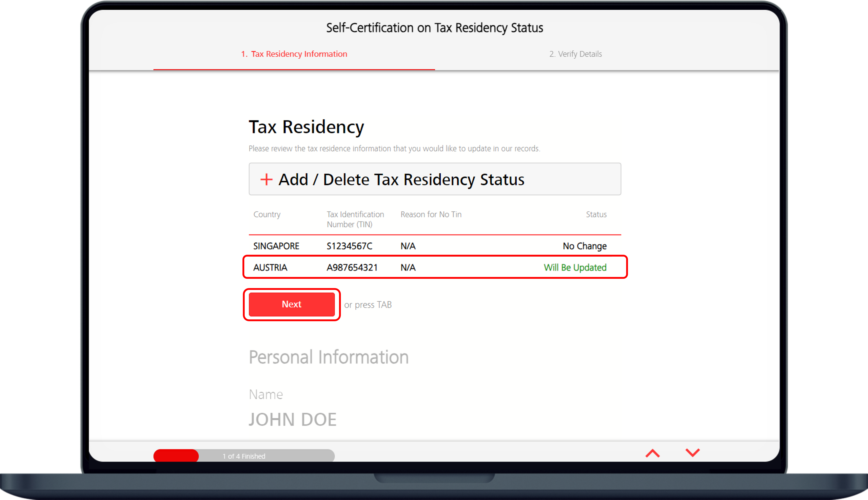Click the up chevron arrow
Viewport: 868px width, 500px height.
point(652,453)
